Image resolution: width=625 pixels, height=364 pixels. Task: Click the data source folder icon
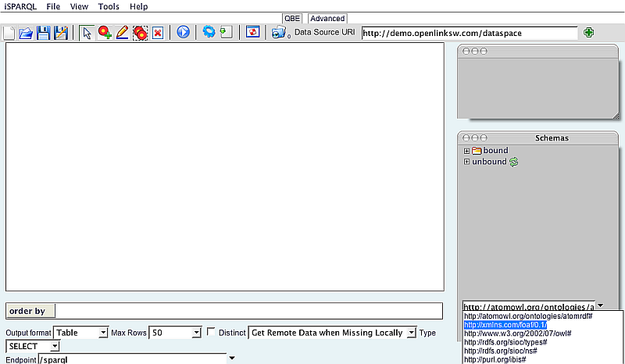pos(279,32)
